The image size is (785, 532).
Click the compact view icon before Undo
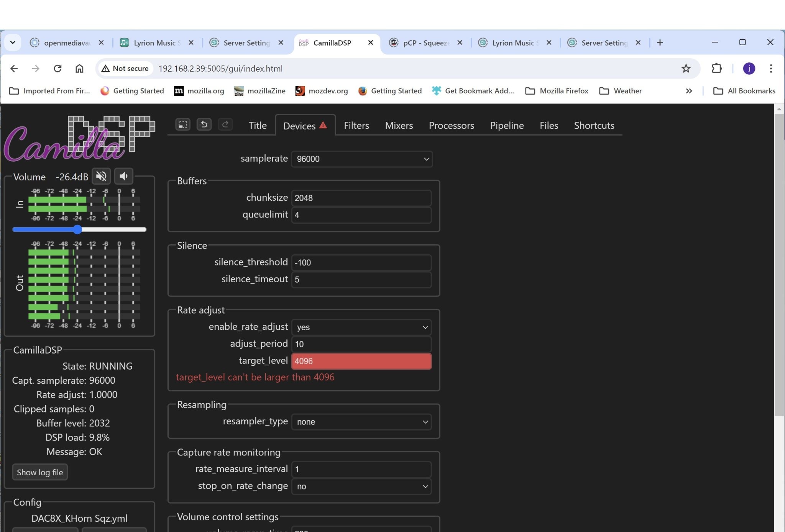[x=183, y=124]
